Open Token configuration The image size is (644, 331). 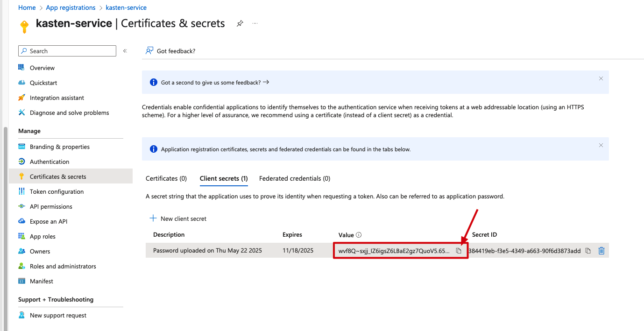[57, 191]
